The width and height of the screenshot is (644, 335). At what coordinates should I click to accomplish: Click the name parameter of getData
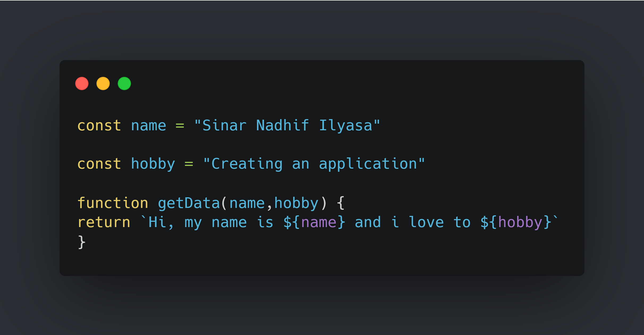coord(247,203)
